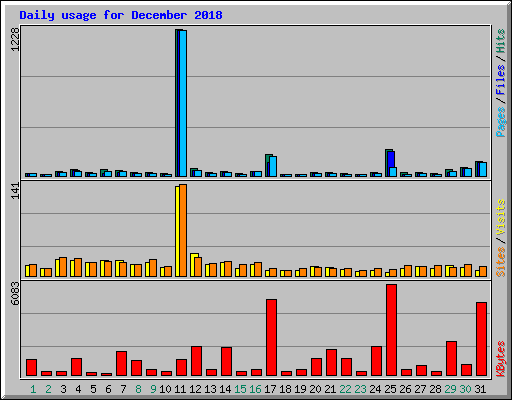
Task: Click the day 20 axis label
Action: pyautogui.click(x=315, y=389)
